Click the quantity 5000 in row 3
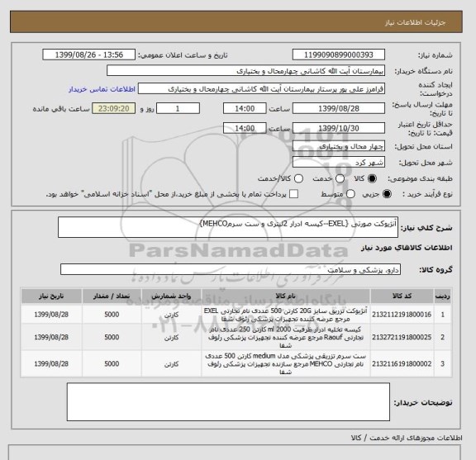Viewport: 476px width, 460px height. 112,363
